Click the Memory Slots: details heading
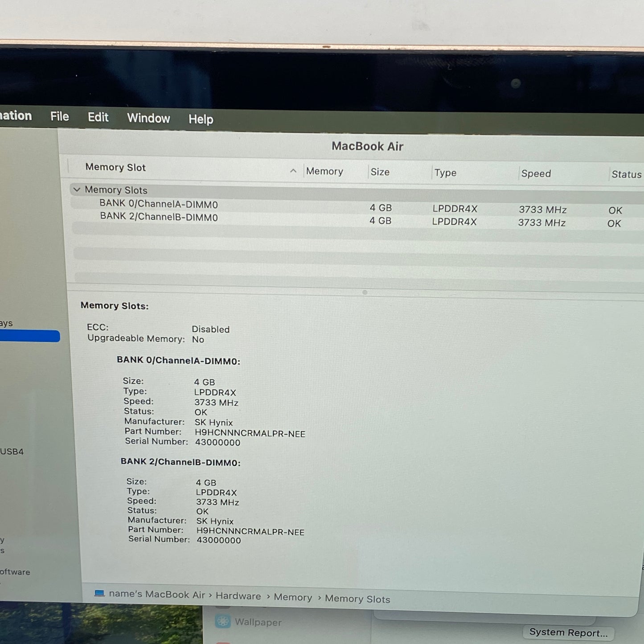This screenshot has width=644, height=644. pyautogui.click(x=115, y=306)
